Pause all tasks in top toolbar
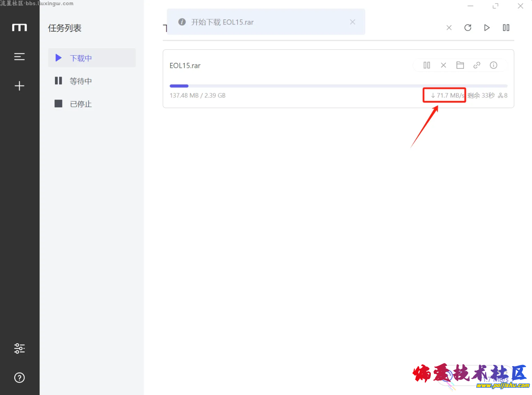This screenshot has height=395, width=532. (506, 28)
